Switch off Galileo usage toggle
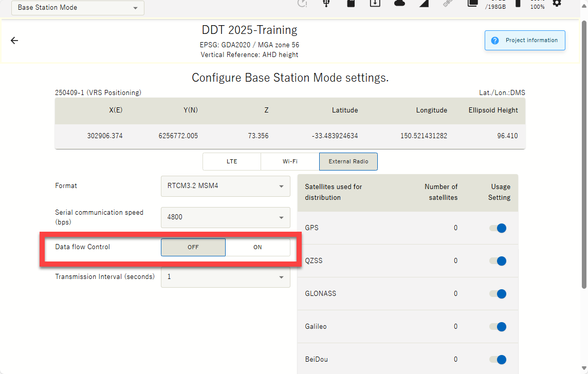The image size is (588, 374). pyautogui.click(x=498, y=327)
